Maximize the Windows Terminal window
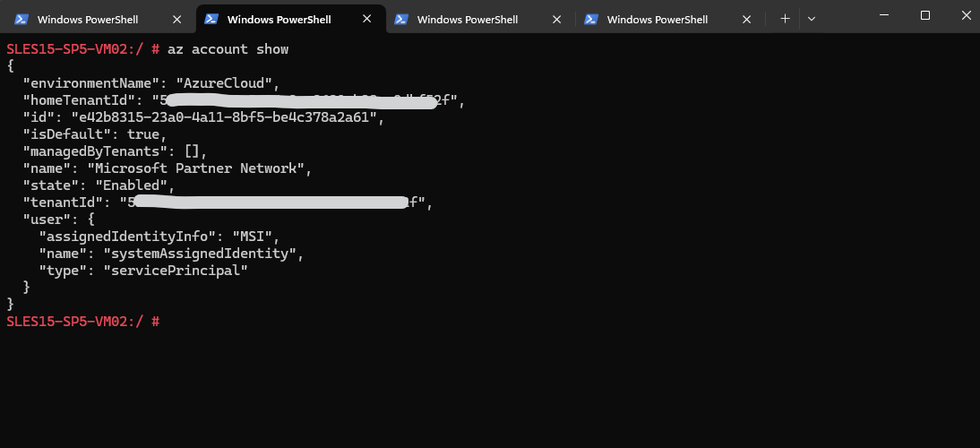The height and width of the screenshot is (448, 980). point(925,15)
